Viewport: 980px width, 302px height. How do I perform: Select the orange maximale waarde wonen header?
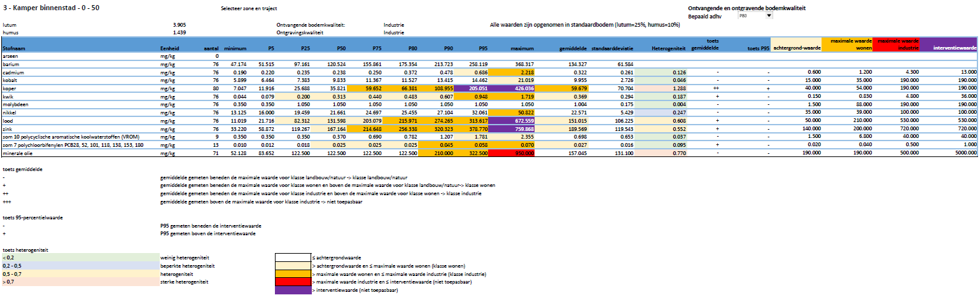coord(846,45)
